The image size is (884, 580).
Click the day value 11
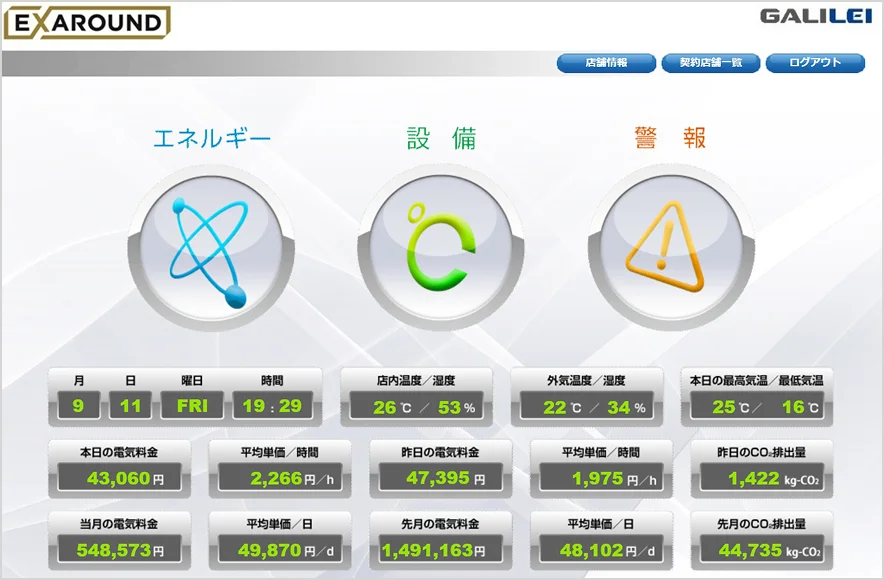pos(130,405)
